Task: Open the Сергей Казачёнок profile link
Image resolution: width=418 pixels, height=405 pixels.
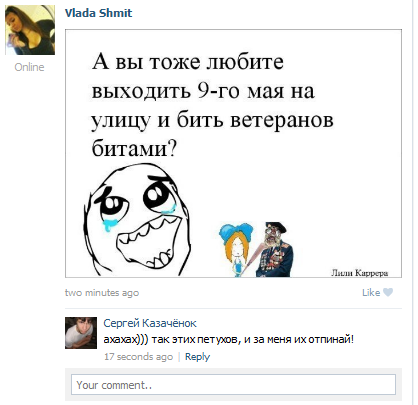Action: click(x=150, y=323)
